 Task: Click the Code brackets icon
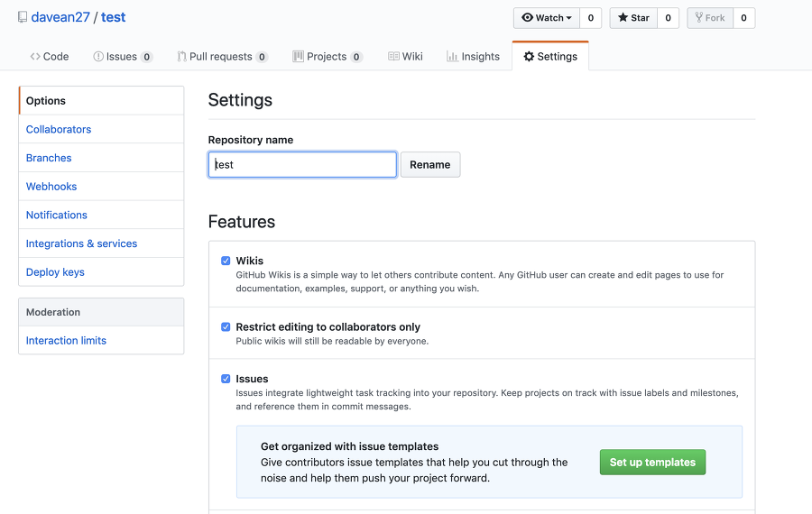point(35,57)
